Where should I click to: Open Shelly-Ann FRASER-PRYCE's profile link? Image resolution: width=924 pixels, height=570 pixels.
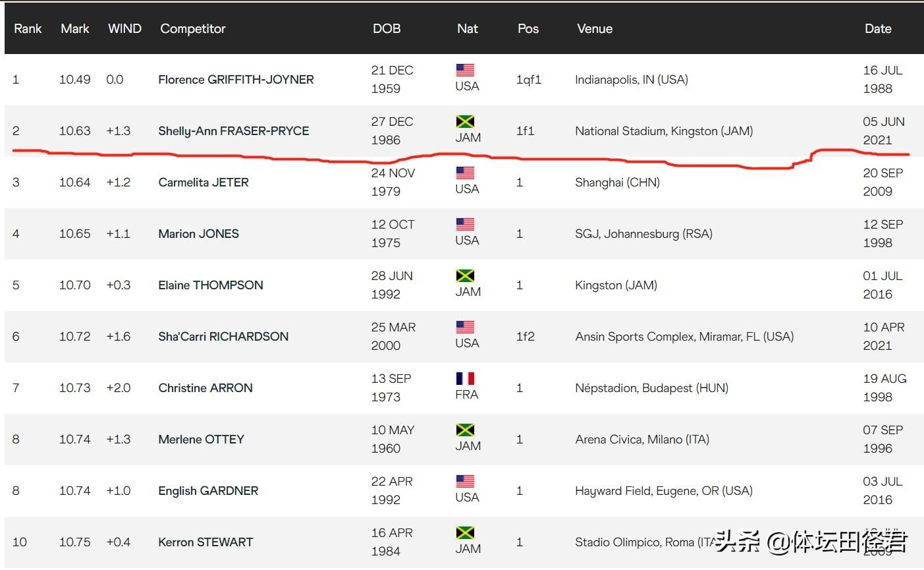(233, 131)
